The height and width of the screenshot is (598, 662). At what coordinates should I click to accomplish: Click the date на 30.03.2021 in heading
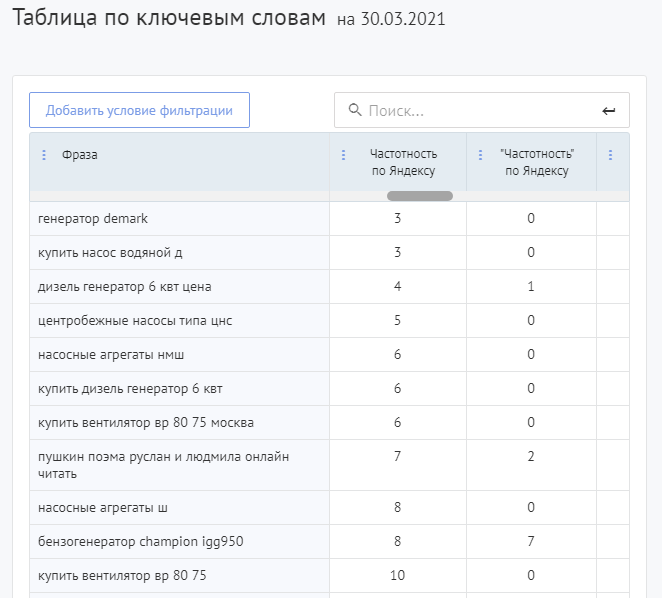(391, 20)
